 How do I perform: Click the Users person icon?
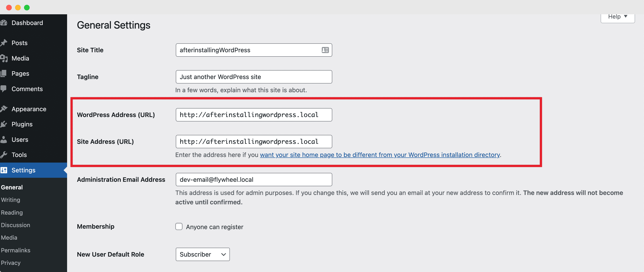pyautogui.click(x=4, y=140)
